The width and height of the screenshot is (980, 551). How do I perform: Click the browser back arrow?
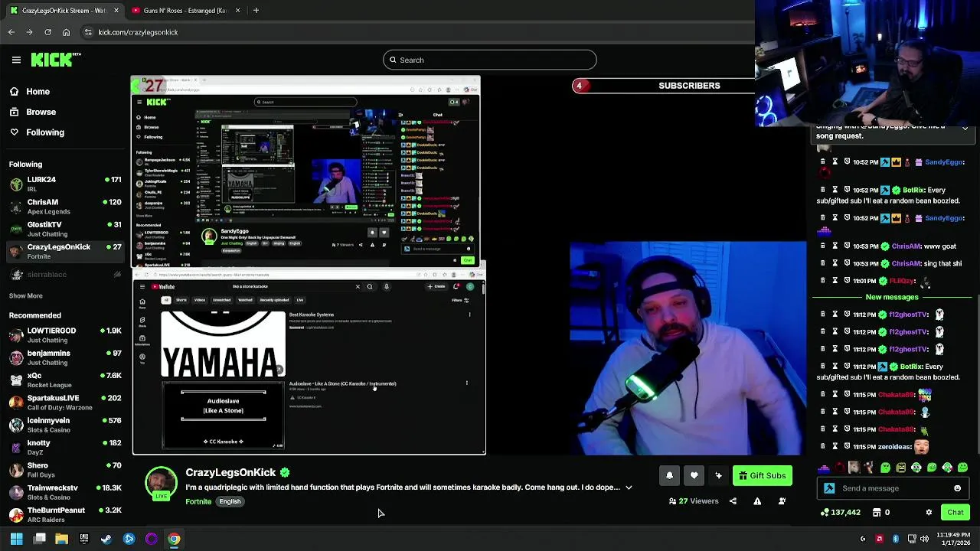click(11, 32)
